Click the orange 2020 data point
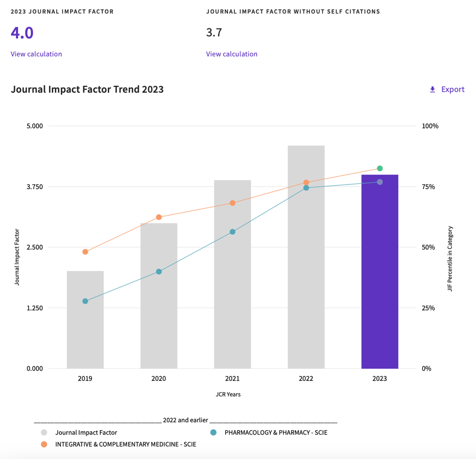 click(159, 217)
